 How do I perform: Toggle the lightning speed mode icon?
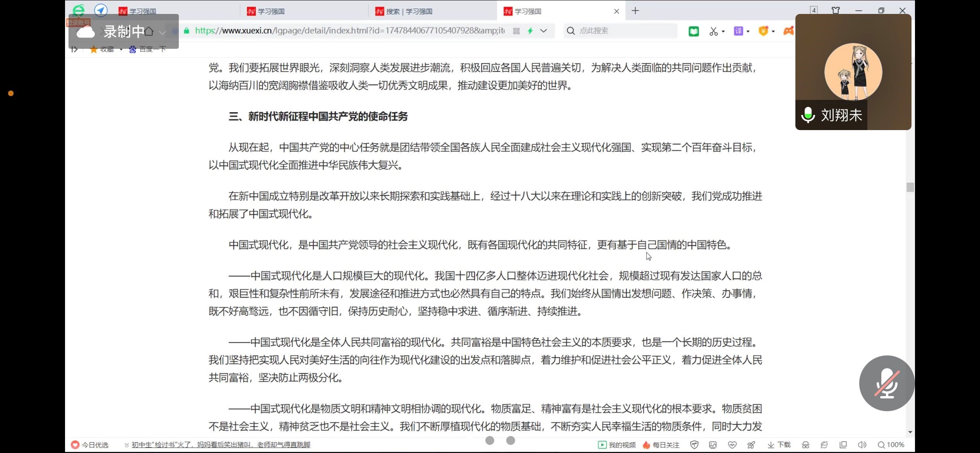coord(530,31)
